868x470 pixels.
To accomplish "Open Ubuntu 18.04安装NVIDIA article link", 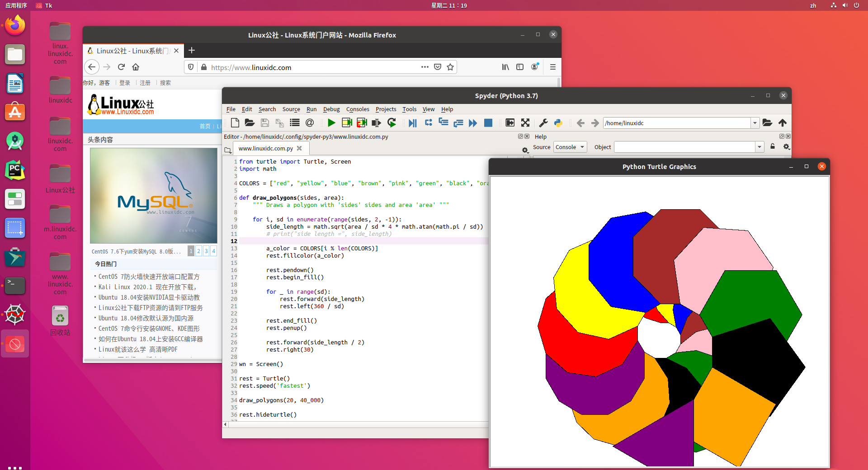I will pyautogui.click(x=149, y=297).
